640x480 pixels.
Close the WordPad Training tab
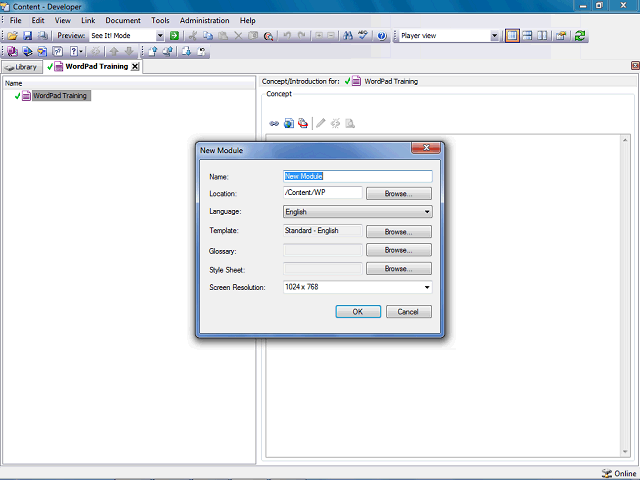pos(135,67)
